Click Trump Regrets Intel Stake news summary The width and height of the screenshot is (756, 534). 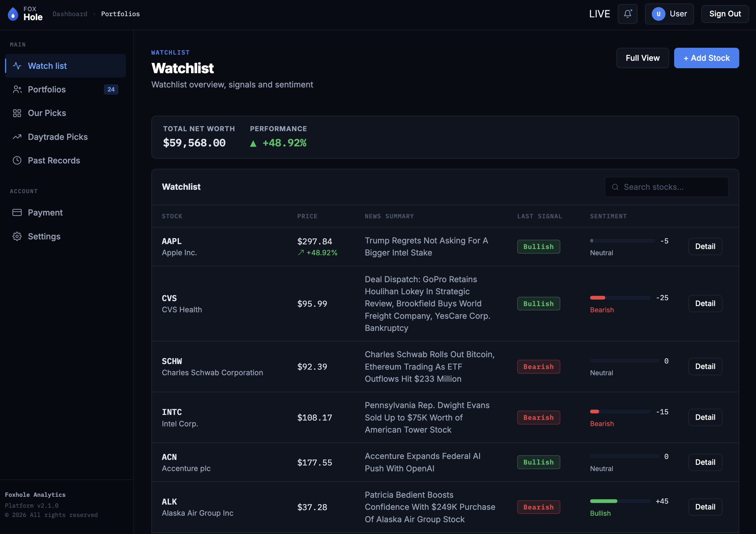[426, 247]
